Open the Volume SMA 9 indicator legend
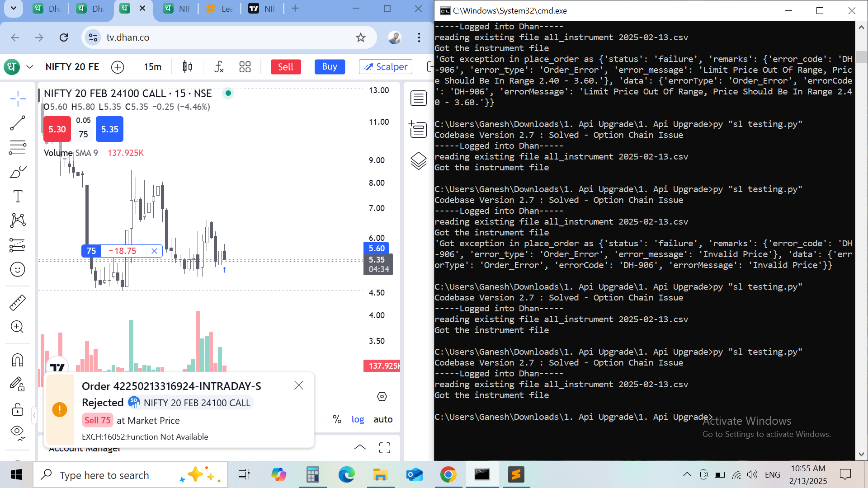The image size is (868, 488). pos(71,153)
